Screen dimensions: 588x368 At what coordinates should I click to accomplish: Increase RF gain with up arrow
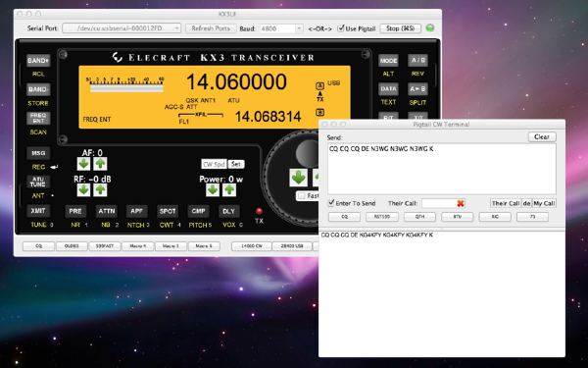tap(100, 189)
